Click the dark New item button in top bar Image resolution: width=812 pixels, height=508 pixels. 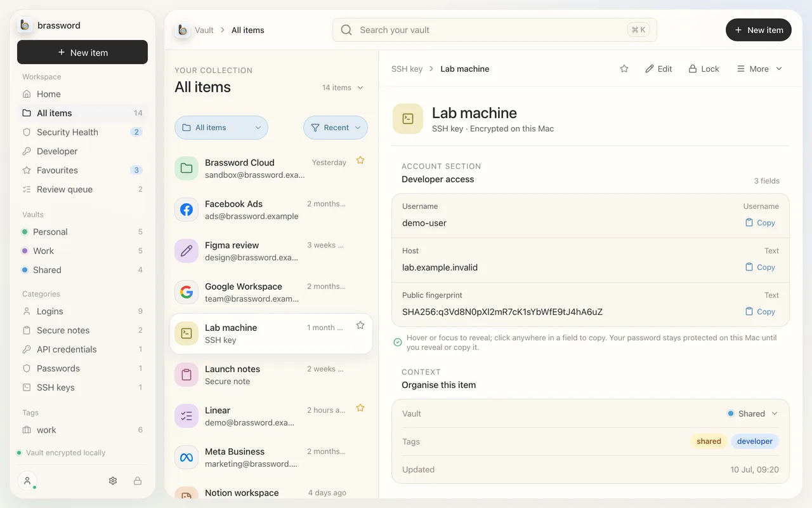[759, 30]
